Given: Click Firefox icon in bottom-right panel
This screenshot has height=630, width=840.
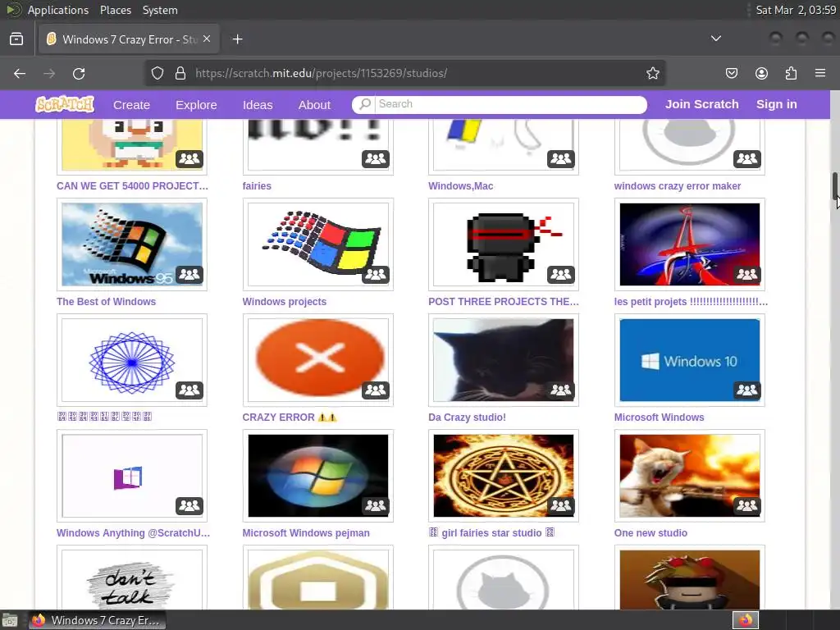Looking at the screenshot, I should click(746, 620).
